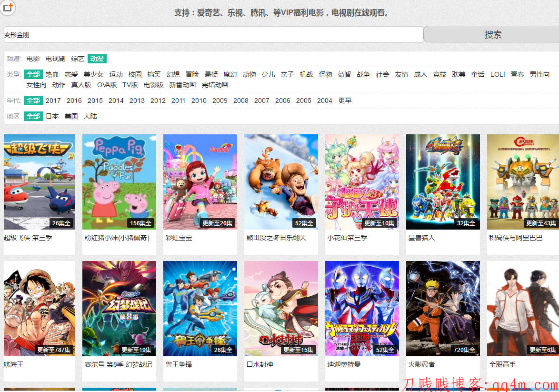This screenshot has width=559, height=392.
Task: Filter by type 美少女
Action: pyautogui.click(x=93, y=74)
